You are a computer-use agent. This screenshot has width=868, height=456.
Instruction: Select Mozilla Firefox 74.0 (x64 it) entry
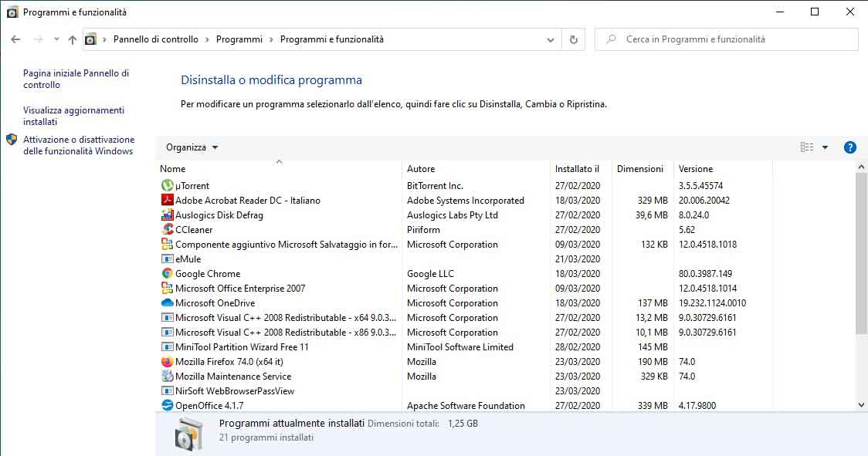click(229, 361)
